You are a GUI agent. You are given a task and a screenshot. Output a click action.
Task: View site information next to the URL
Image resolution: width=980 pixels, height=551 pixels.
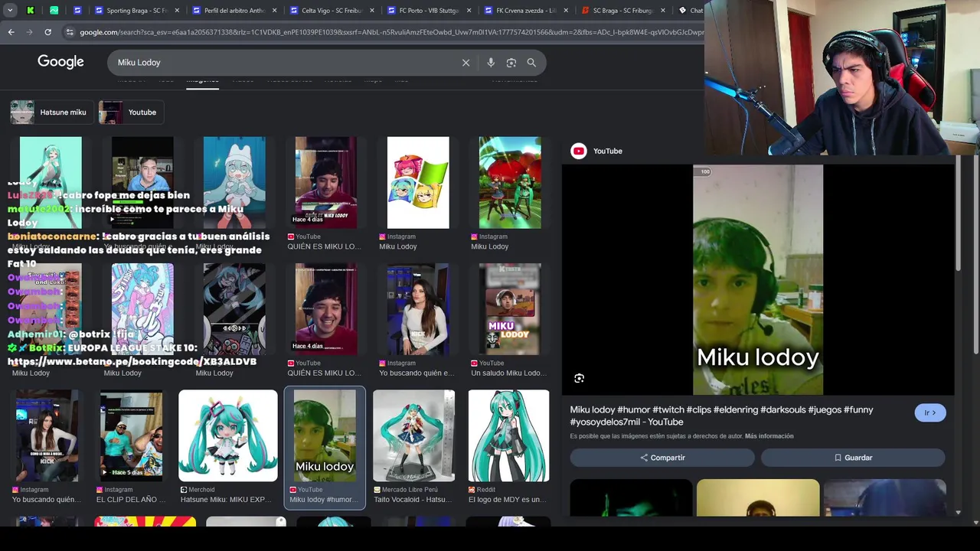click(70, 32)
